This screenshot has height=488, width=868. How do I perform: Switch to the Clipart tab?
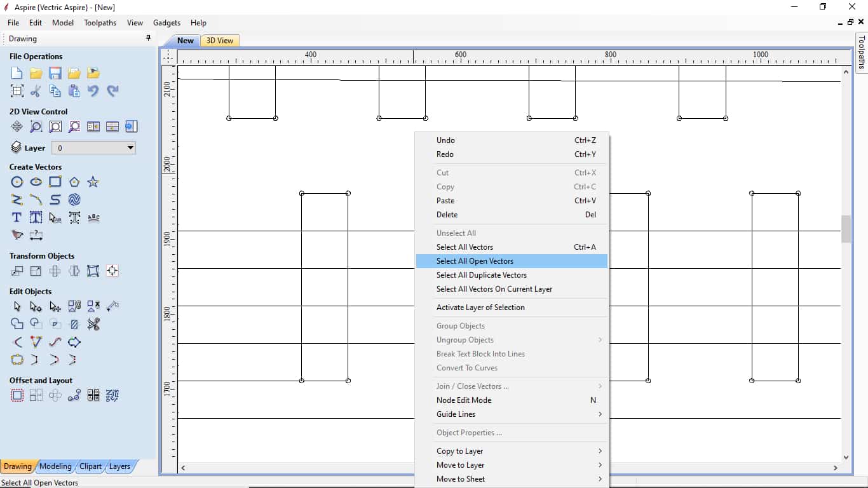pos(90,466)
